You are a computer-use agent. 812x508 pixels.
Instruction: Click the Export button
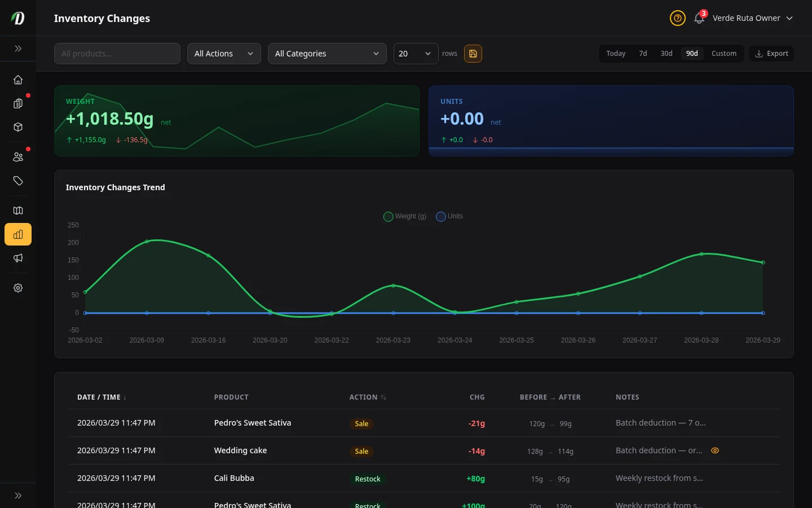click(771, 54)
